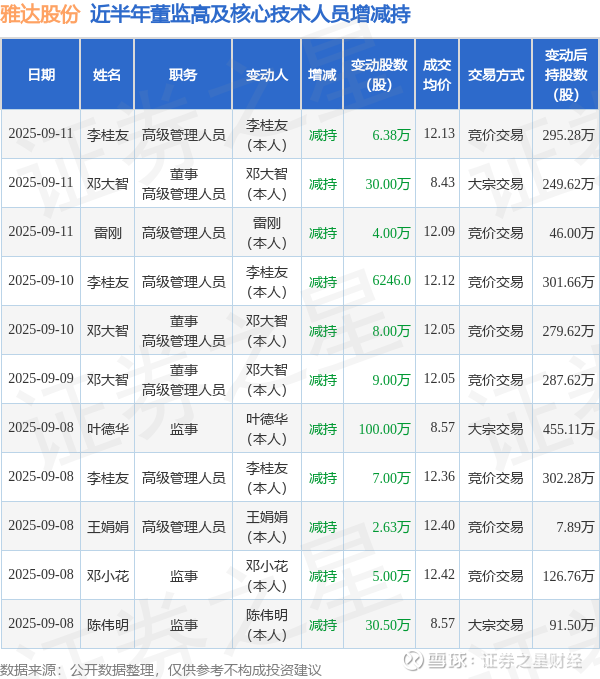Image resolution: width=600 pixels, height=679 pixels.
Task: Click the 王娟娟 name cell
Action: [x=107, y=526]
